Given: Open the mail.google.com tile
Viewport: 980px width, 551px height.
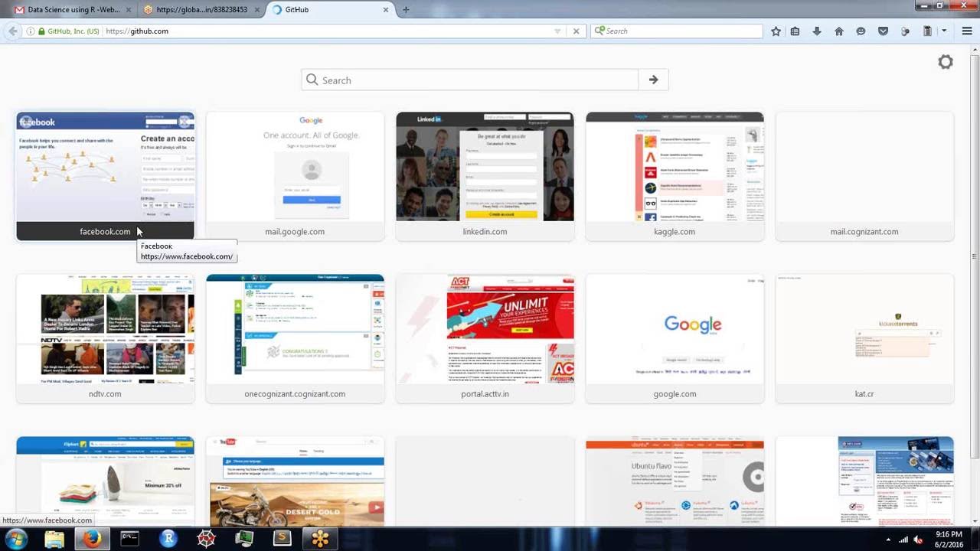Looking at the screenshot, I should 295,176.
